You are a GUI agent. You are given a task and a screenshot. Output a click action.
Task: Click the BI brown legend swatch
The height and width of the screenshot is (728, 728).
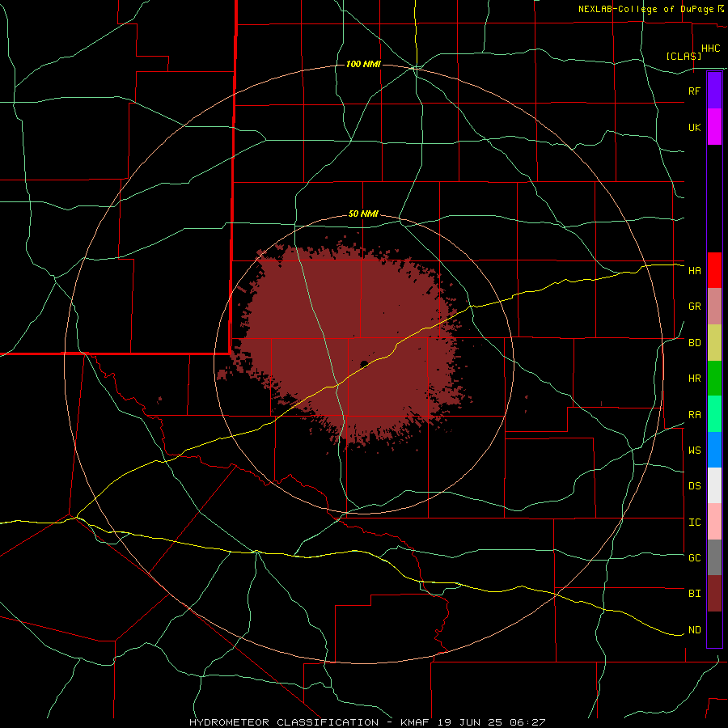(714, 594)
